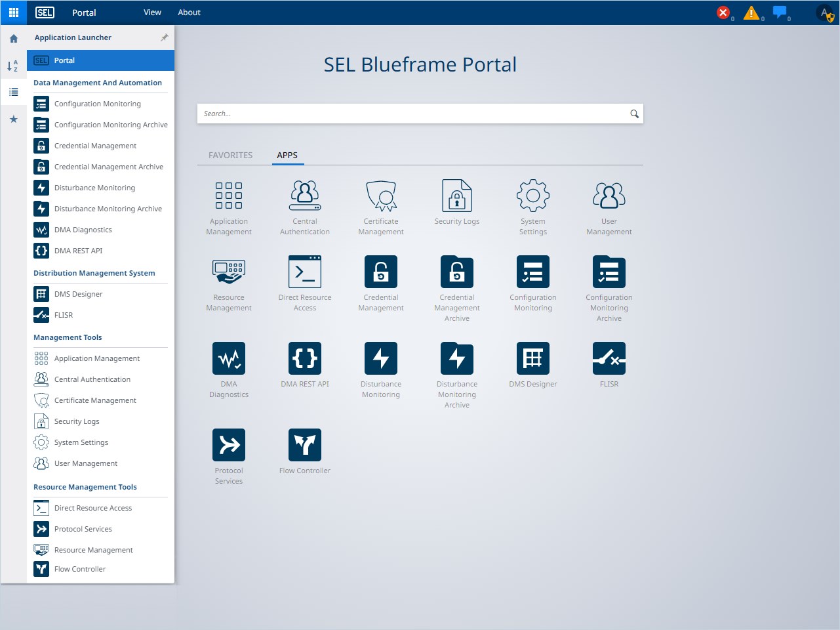The height and width of the screenshot is (630, 840).
Task: Open Disturbance Monitoring tile in Apps grid
Action: [381, 370]
